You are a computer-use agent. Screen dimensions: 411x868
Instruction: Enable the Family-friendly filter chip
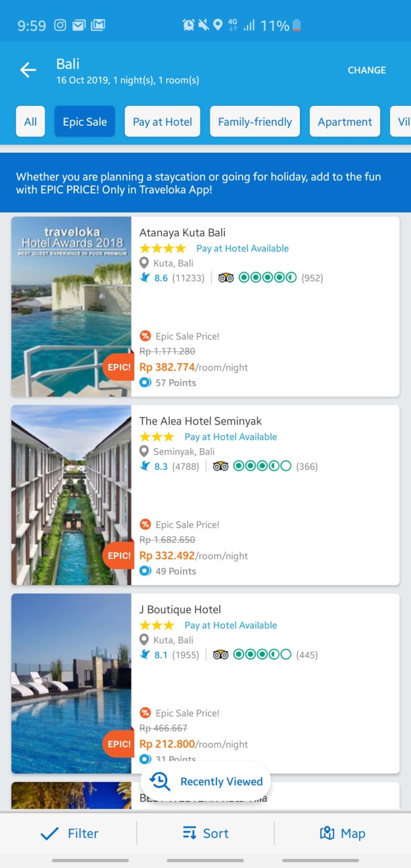pos(254,122)
